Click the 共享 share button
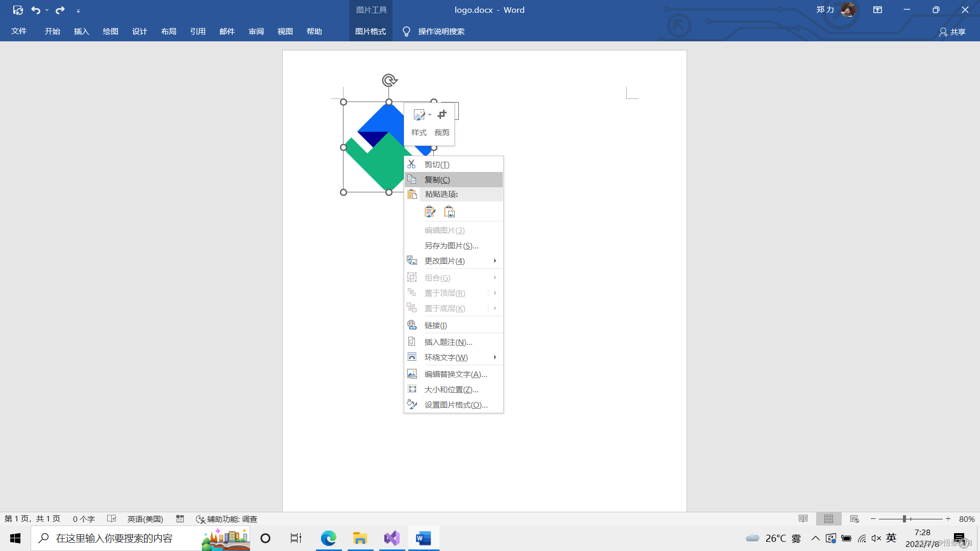The width and height of the screenshot is (980, 551). pos(952,32)
